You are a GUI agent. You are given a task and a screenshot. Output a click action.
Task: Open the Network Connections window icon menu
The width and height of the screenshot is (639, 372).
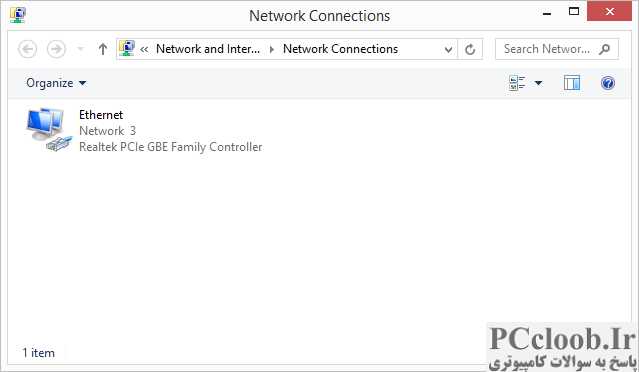point(17,15)
